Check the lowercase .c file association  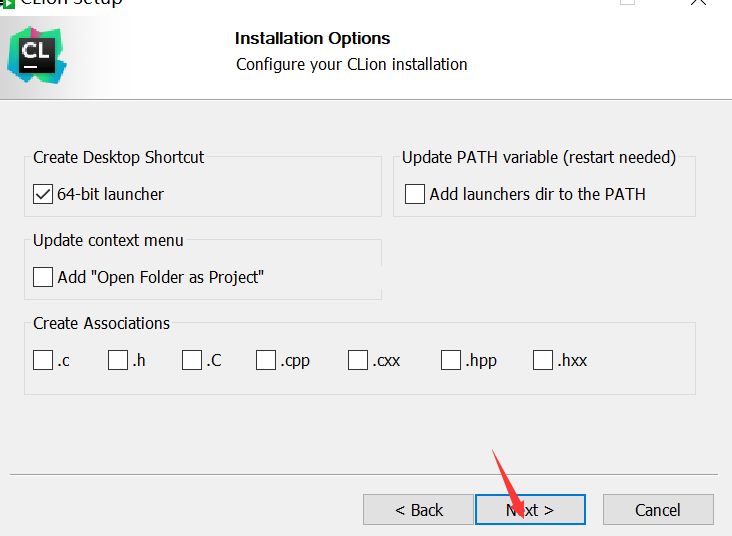pos(43,360)
